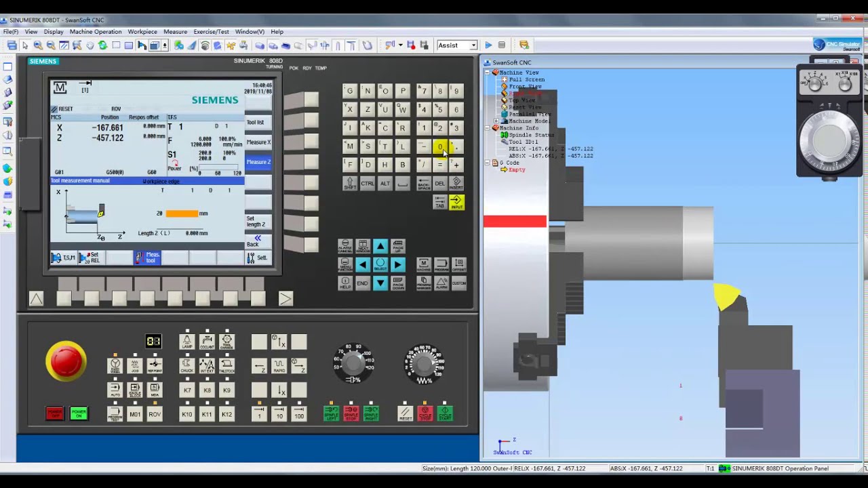Collapse the G Code tree node
The image size is (868, 488).
[488, 163]
